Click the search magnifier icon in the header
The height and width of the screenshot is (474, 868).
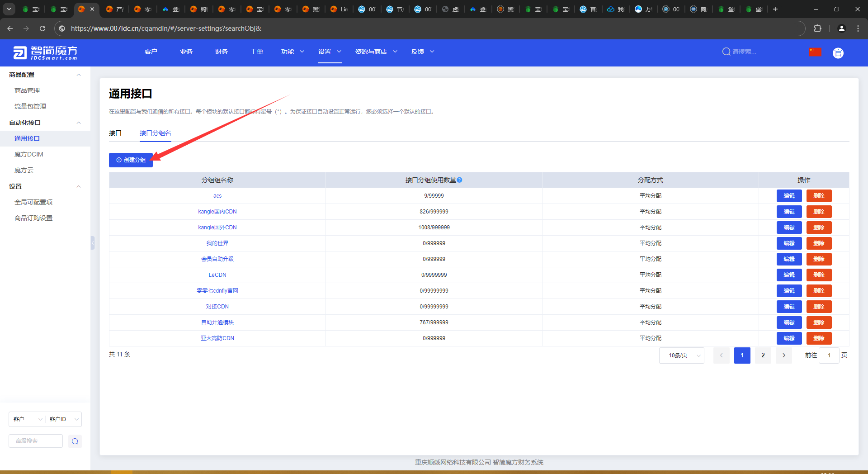pyautogui.click(x=726, y=52)
